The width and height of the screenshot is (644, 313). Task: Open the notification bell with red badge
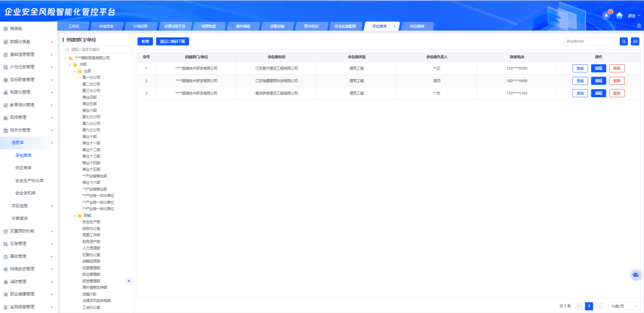pyautogui.click(x=606, y=15)
